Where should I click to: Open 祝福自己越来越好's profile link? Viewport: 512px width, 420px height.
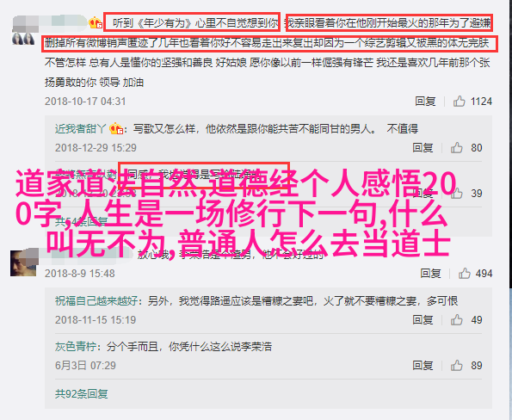(x=96, y=300)
